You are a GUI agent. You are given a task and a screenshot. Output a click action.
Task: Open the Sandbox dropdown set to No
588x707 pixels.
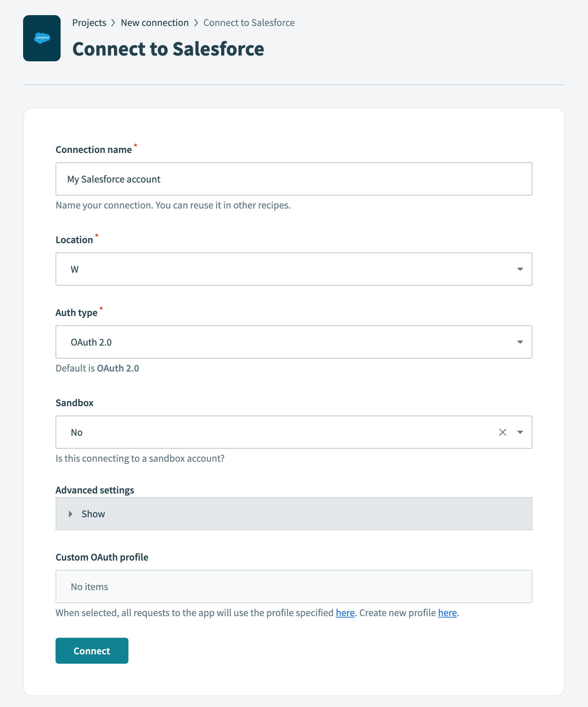coord(253,432)
